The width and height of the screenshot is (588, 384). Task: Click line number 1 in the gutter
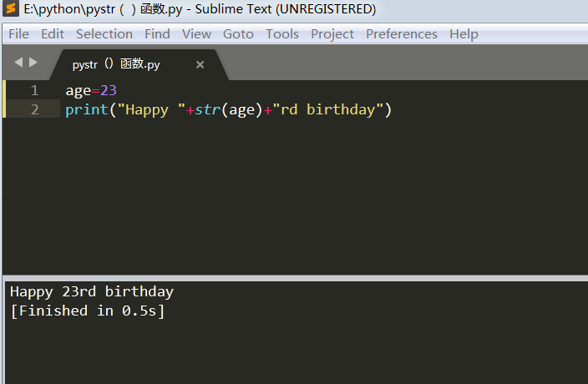coord(34,90)
